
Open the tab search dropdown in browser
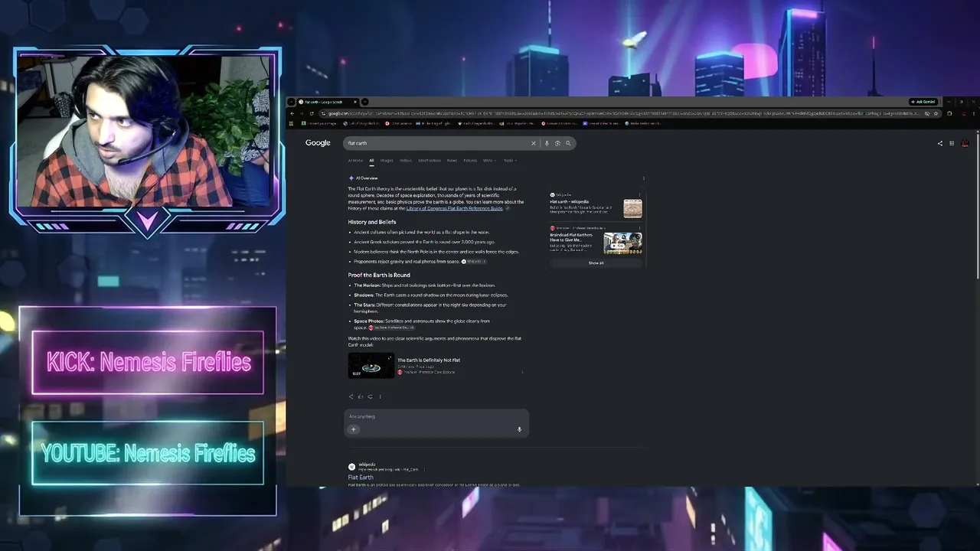(292, 102)
